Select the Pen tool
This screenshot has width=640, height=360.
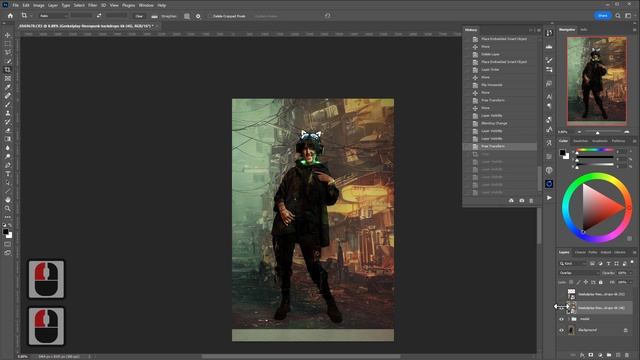tap(8, 165)
